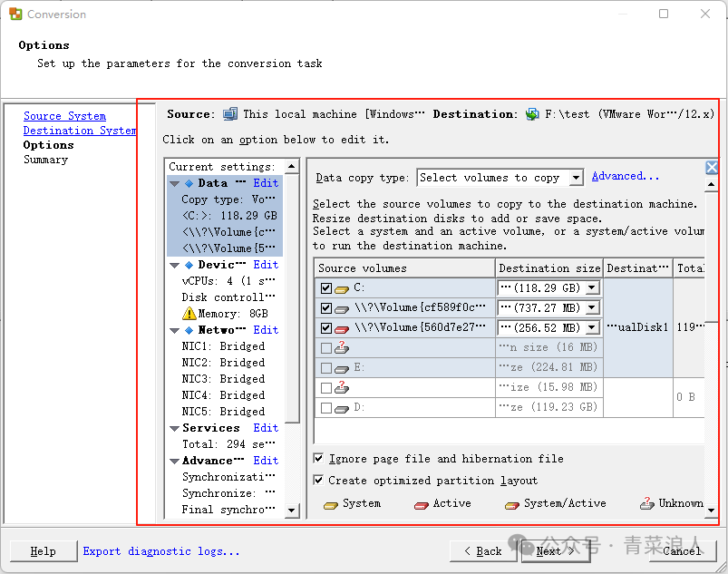Uncheck the Volume{560d7e27 source volume

pos(326,328)
